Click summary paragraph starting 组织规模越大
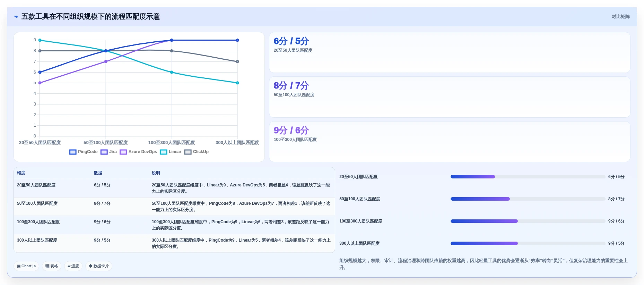The width and height of the screenshot is (644, 285). coord(484,264)
